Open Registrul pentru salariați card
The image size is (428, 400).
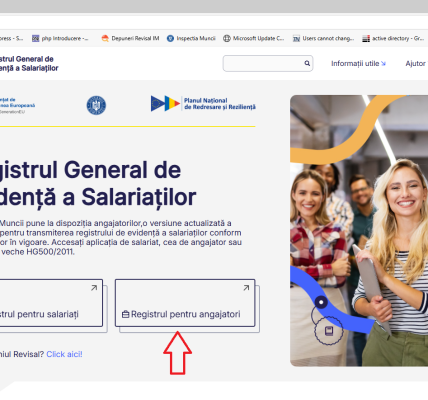click(51, 303)
